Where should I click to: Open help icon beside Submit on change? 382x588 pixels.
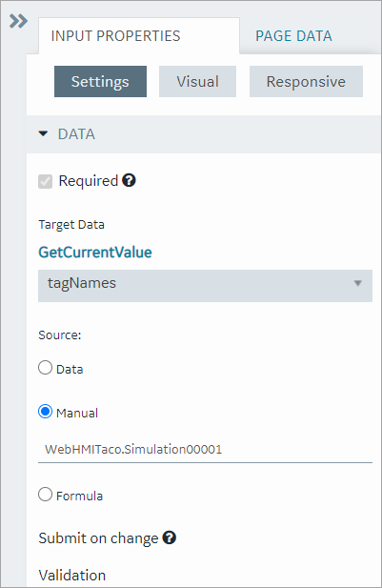(170, 537)
